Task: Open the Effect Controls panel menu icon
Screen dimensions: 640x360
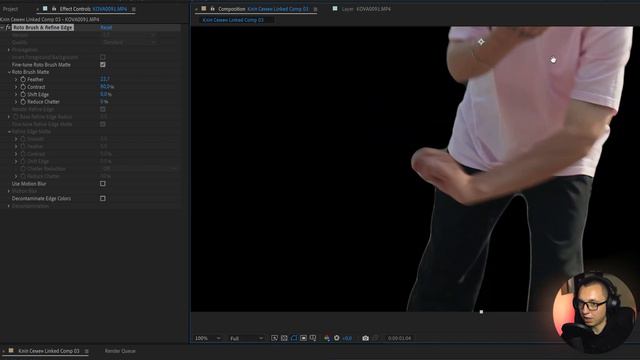Action: point(133,9)
